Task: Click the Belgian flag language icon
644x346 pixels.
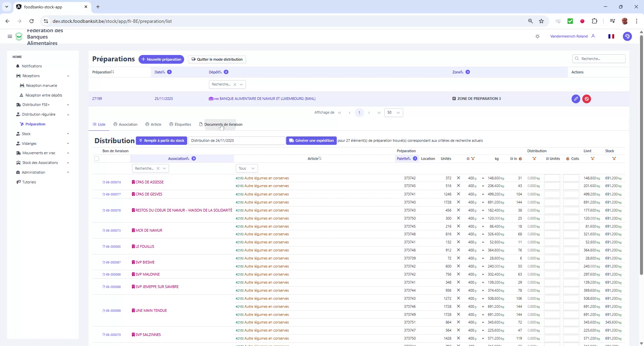Action: coord(611,36)
